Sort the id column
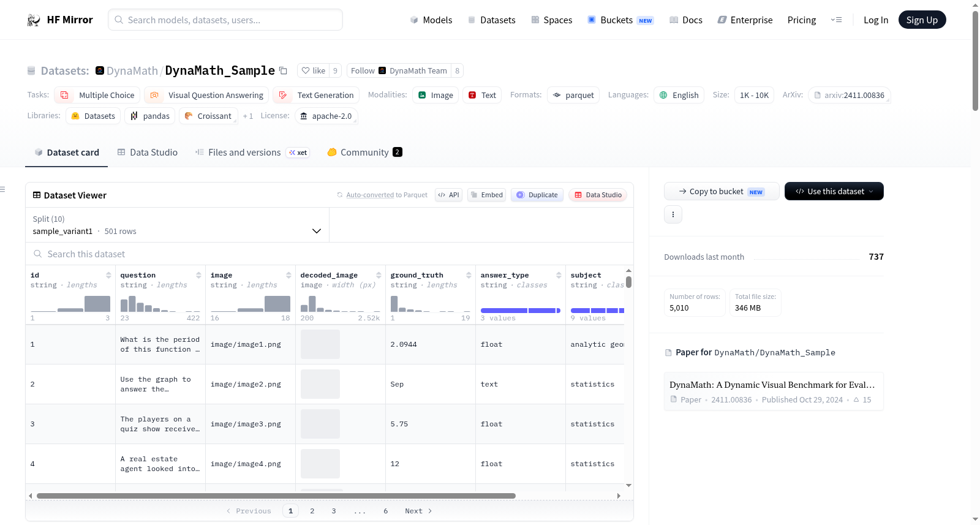 click(x=108, y=275)
